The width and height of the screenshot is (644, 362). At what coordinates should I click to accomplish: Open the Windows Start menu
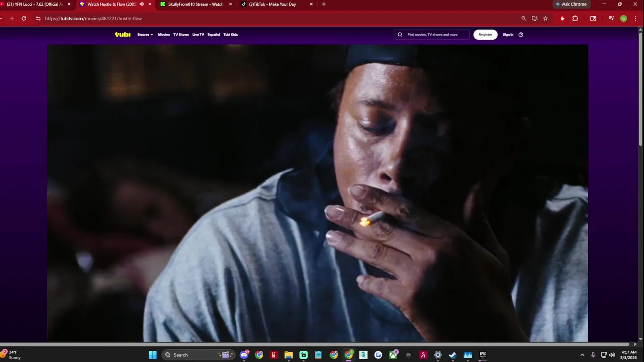point(152,355)
